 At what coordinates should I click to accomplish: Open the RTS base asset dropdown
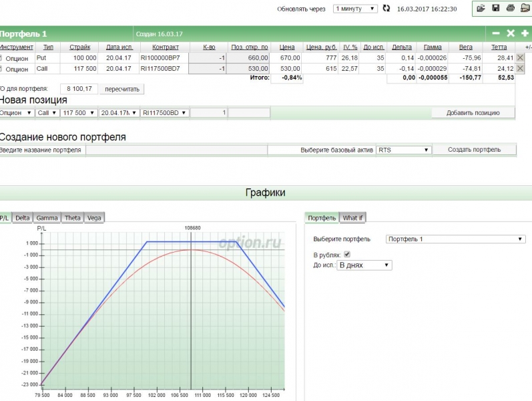(x=403, y=150)
